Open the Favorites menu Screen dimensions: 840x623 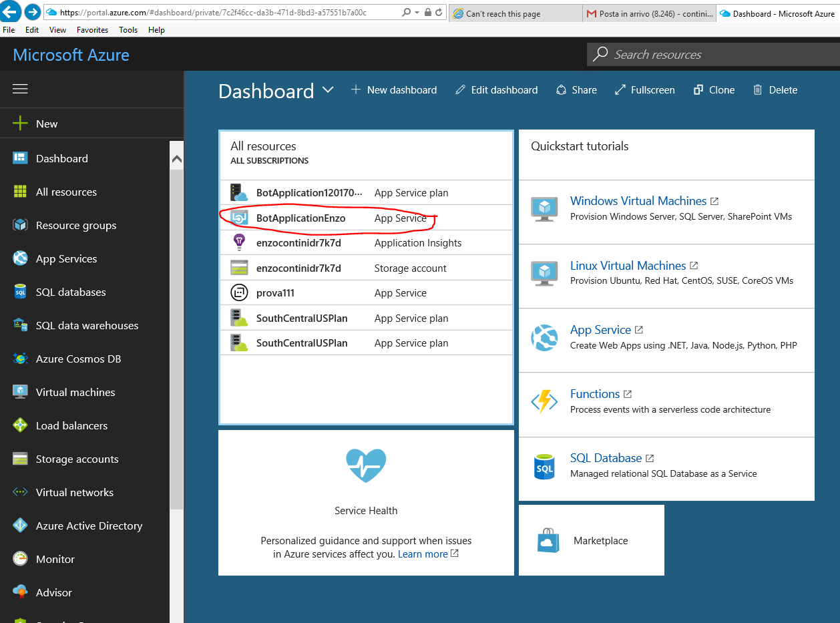[92, 30]
